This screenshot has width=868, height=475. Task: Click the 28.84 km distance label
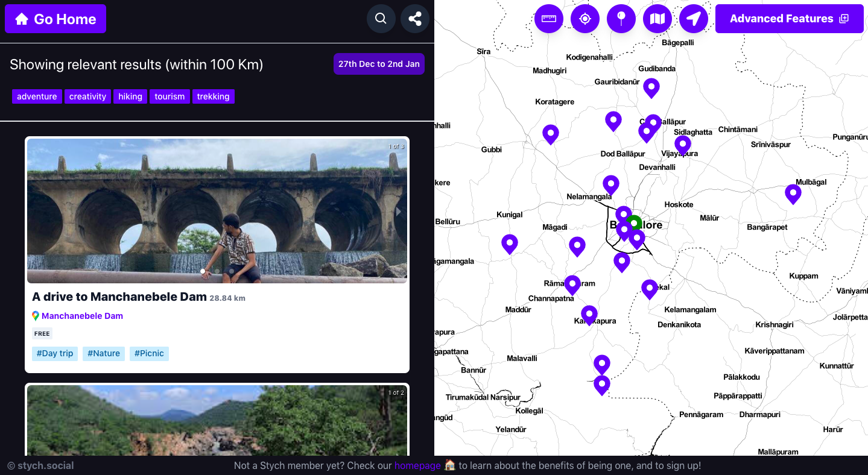[x=227, y=298]
